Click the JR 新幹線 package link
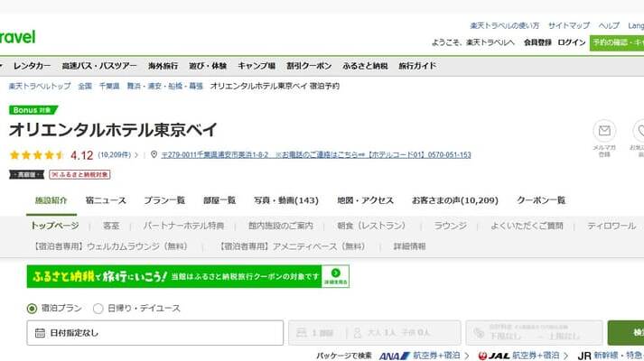This screenshot has height=361, width=644. click(611, 356)
